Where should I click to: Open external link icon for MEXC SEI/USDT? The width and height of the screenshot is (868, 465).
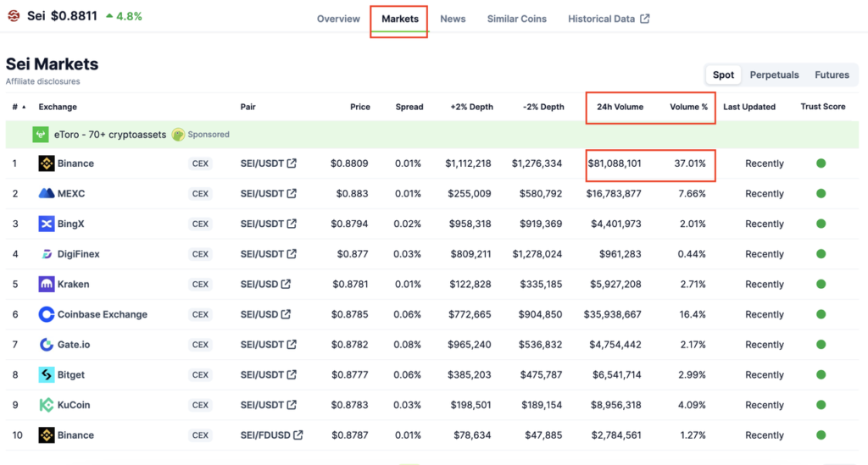click(x=292, y=193)
